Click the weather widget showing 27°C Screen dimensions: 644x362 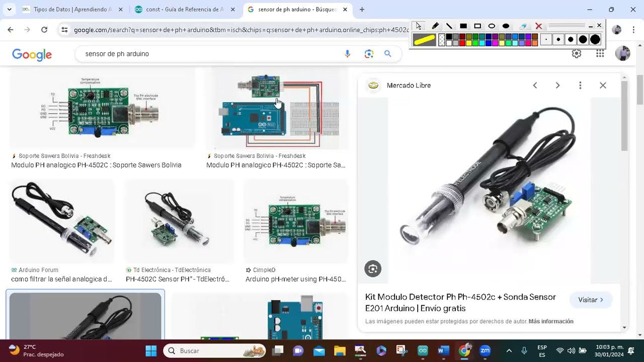tap(36, 350)
